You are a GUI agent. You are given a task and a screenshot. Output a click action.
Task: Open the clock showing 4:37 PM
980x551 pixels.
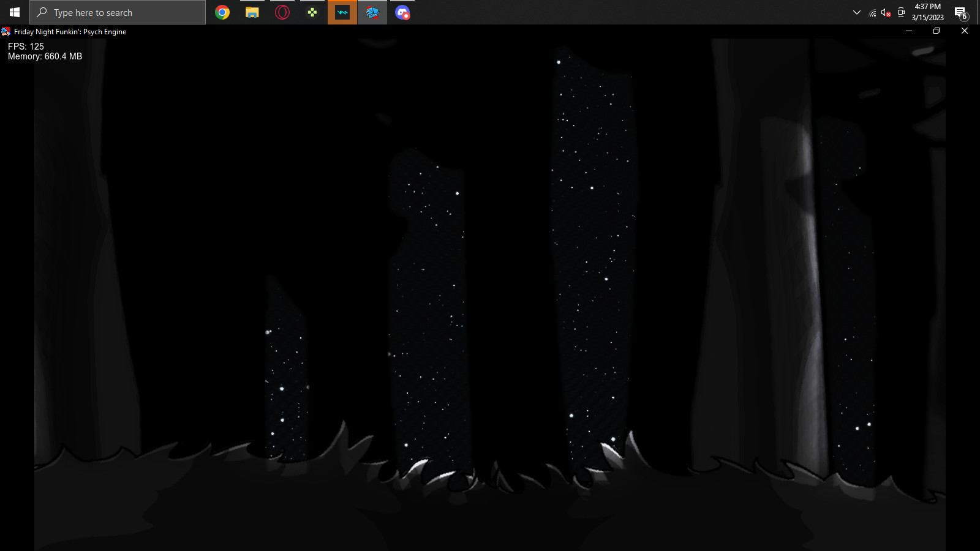[x=928, y=12]
